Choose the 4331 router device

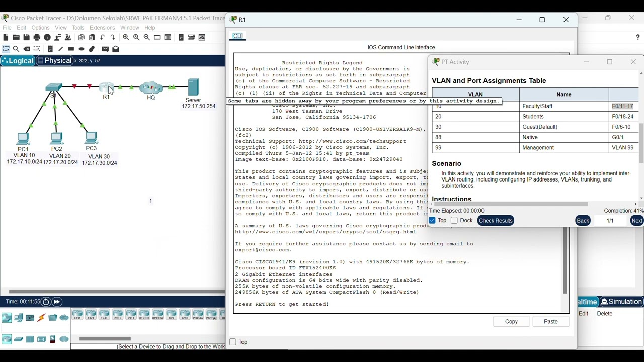coord(77,315)
